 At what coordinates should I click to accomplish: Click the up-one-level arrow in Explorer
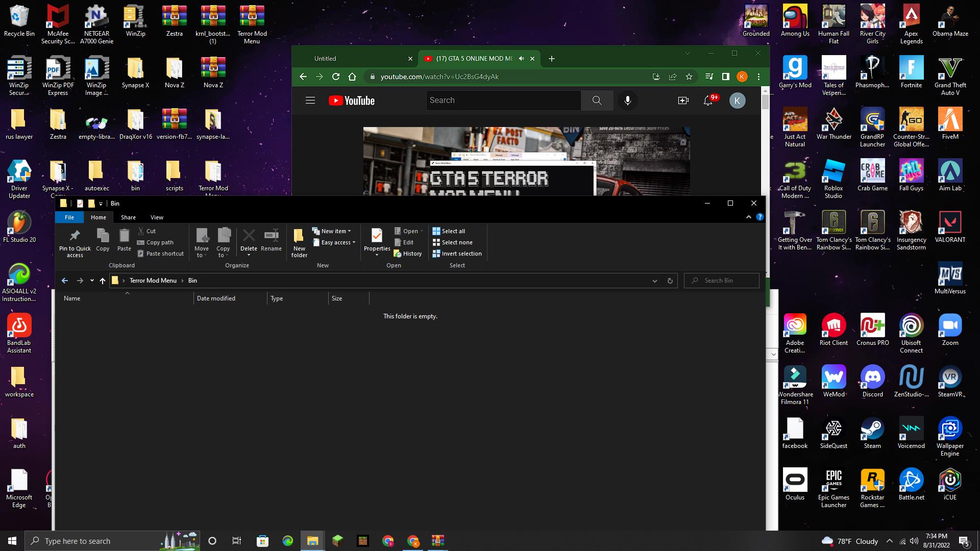103,281
